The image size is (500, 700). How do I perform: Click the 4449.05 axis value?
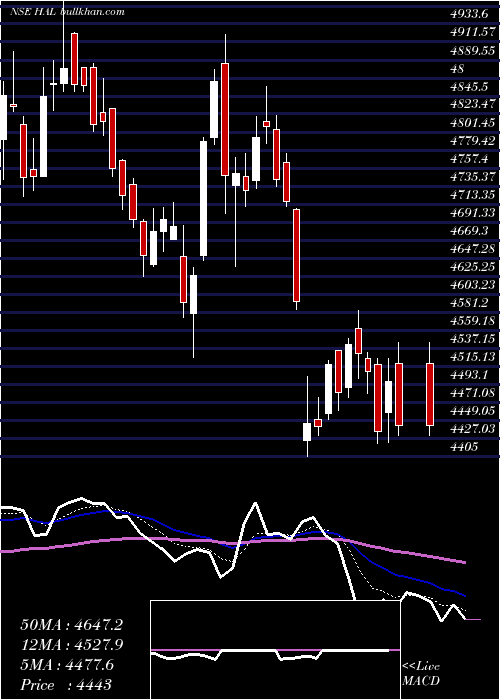pyautogui.click(x=473, y=411)
